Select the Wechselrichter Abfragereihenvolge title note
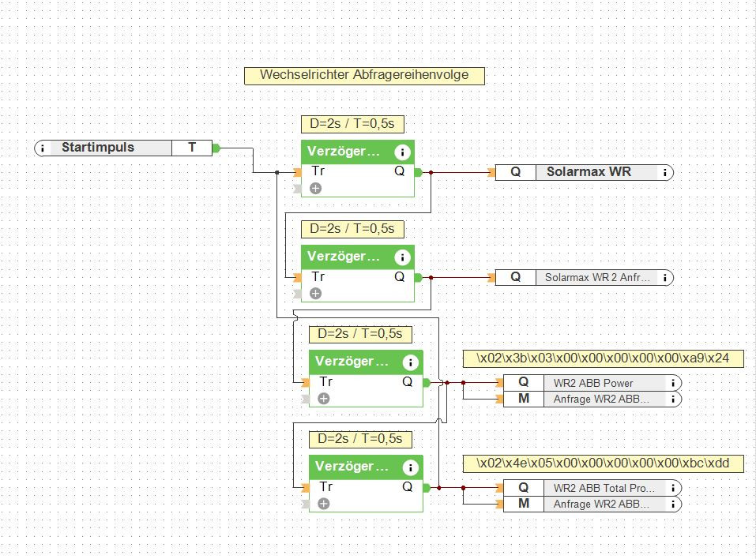This screenshot has height=559, width=756. (x=364, y=76)
